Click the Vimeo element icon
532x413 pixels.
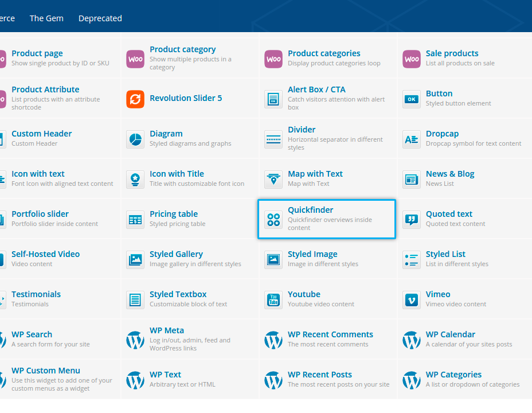point(412,299)
